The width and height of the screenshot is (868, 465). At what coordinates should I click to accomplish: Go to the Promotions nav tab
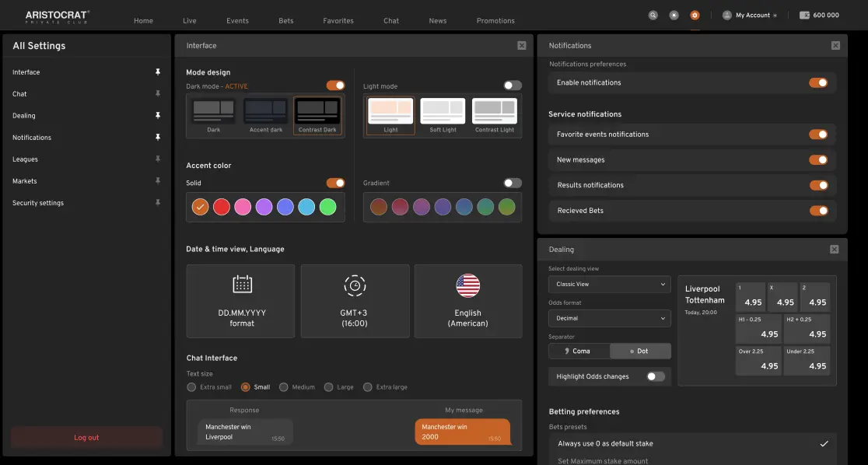point(495,21)
